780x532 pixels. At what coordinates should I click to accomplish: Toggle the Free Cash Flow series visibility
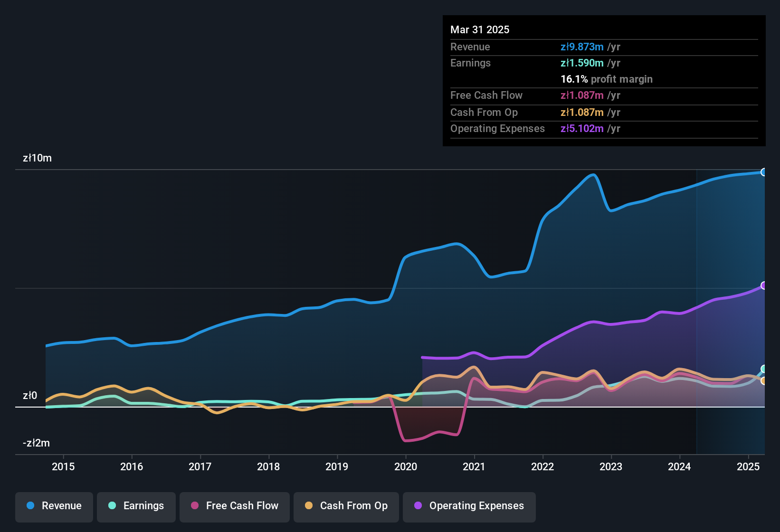(x=234, y=506)
